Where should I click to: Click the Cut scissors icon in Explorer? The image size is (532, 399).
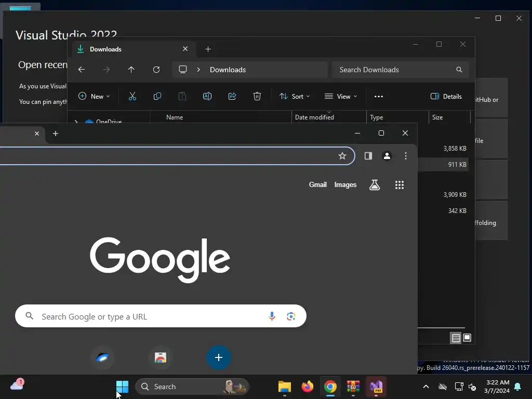click(132, 96)
